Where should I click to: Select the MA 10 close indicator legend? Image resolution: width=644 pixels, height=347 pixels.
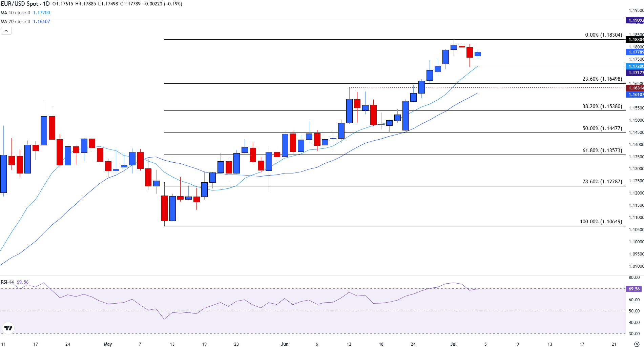(16, 13)
